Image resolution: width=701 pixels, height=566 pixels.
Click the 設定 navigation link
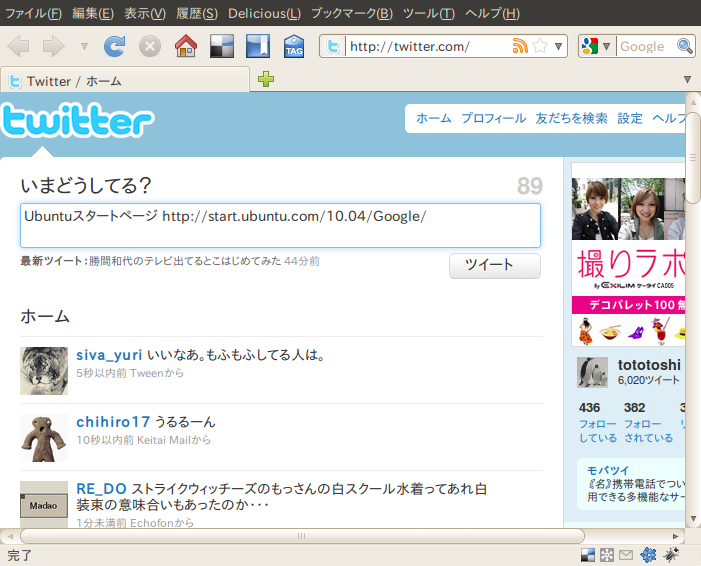(630, 118)
